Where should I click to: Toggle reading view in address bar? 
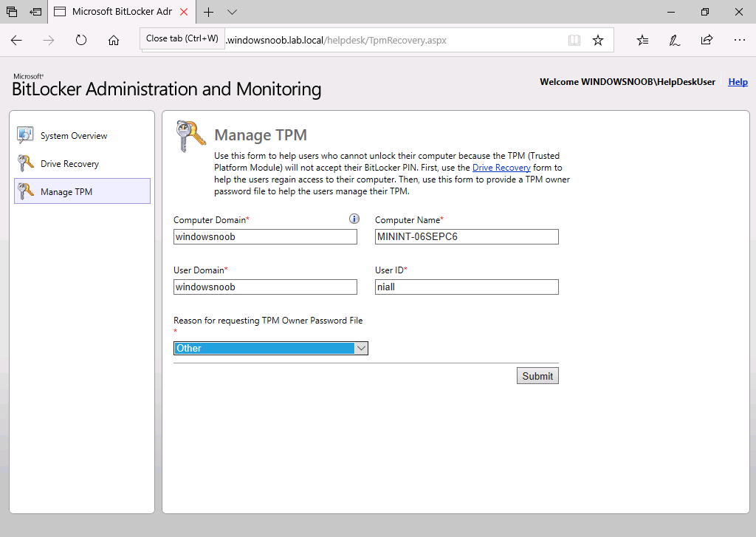pyautogui.click(x=574, y=40)
